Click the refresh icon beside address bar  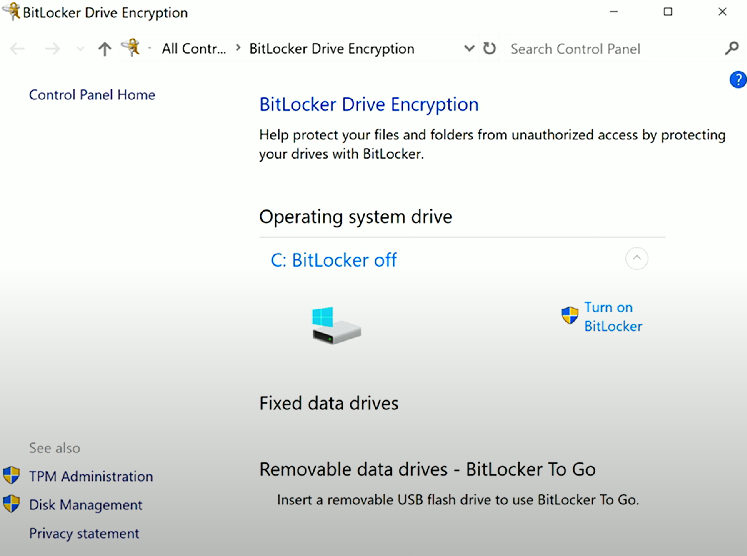click(489, 49)
